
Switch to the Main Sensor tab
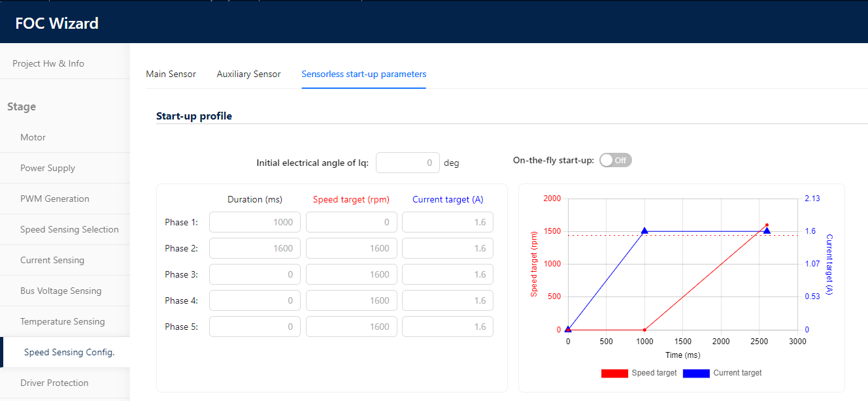171,74
